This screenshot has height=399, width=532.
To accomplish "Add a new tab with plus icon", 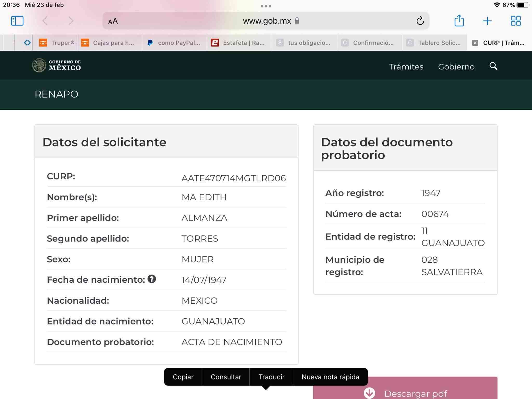I will click(x=487, y=21).
